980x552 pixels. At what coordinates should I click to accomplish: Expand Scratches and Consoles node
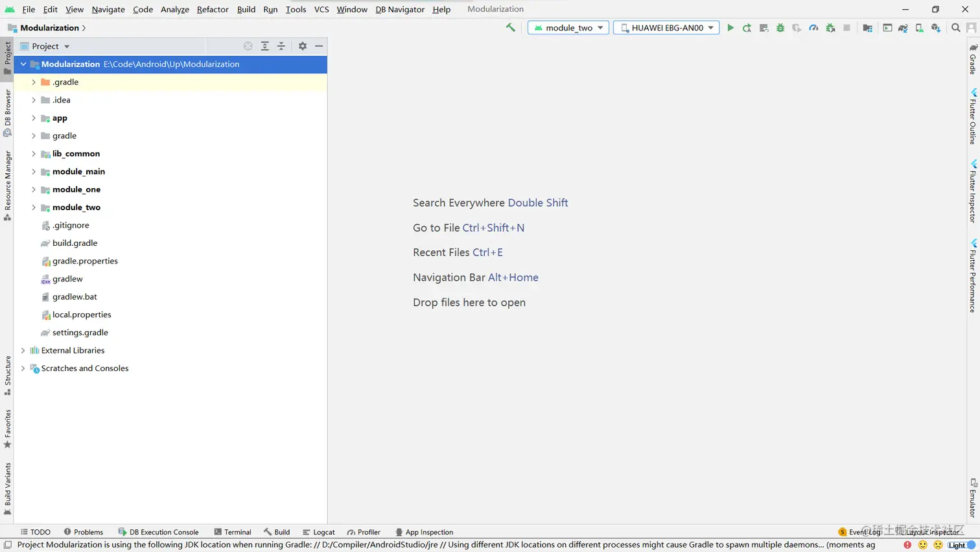point(23,368)
